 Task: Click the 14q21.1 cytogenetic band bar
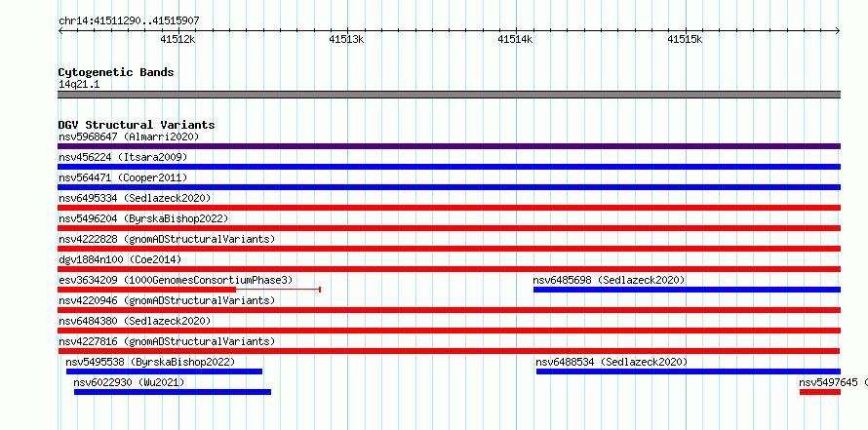click(449, 95)
